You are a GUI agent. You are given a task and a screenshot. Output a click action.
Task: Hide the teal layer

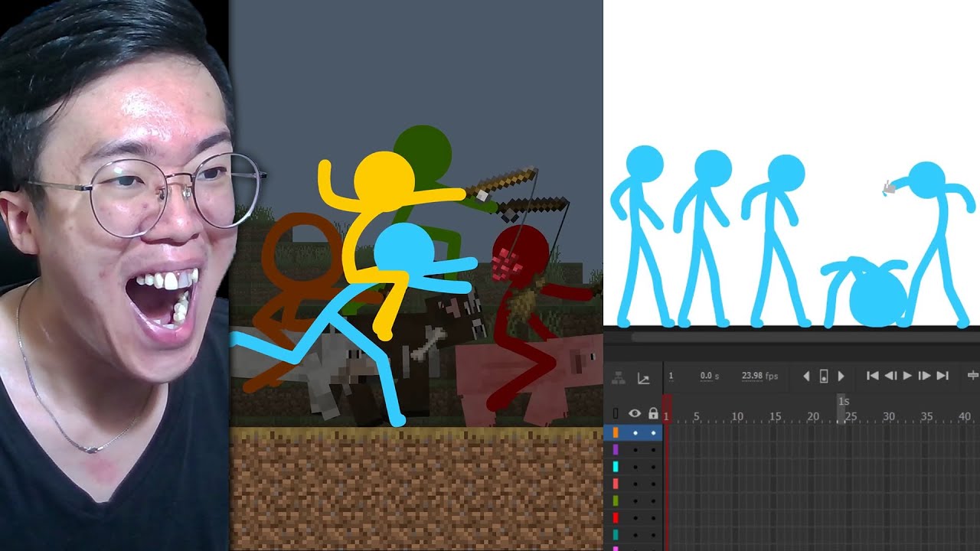point(635,535)
